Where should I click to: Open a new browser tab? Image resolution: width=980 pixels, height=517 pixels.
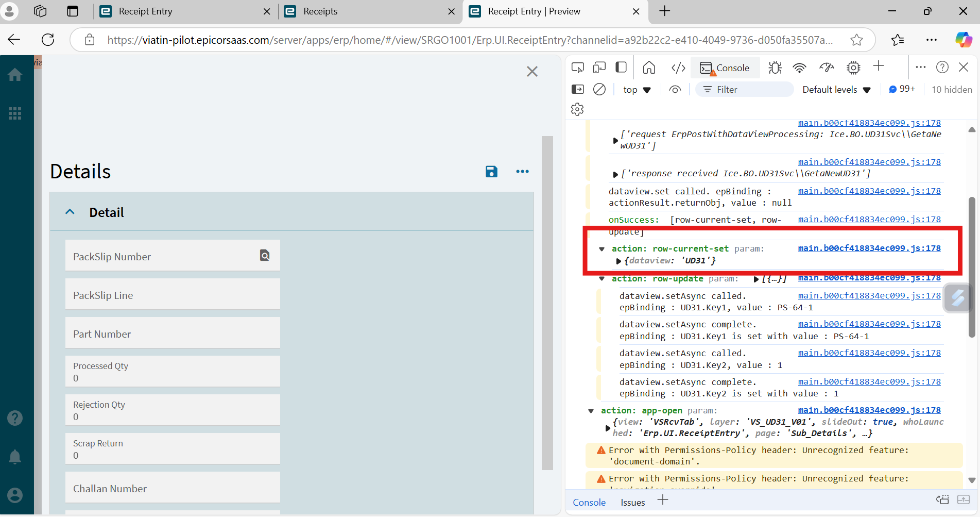coord(665,11)
